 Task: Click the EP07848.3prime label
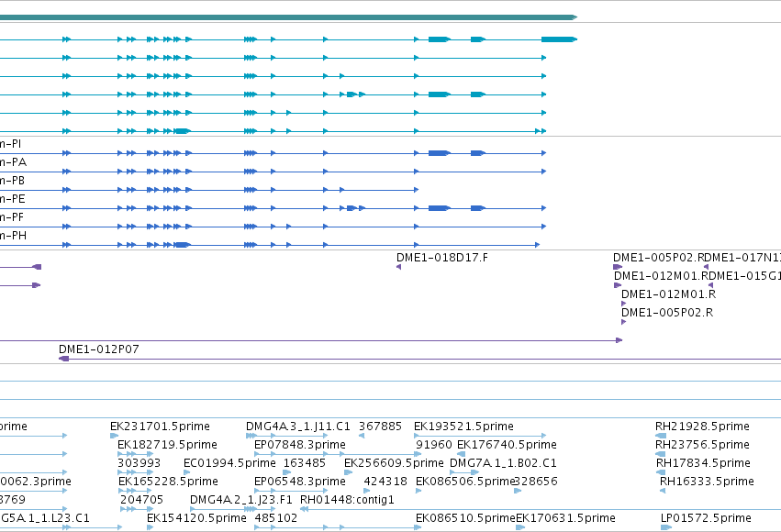pos(300,445)
